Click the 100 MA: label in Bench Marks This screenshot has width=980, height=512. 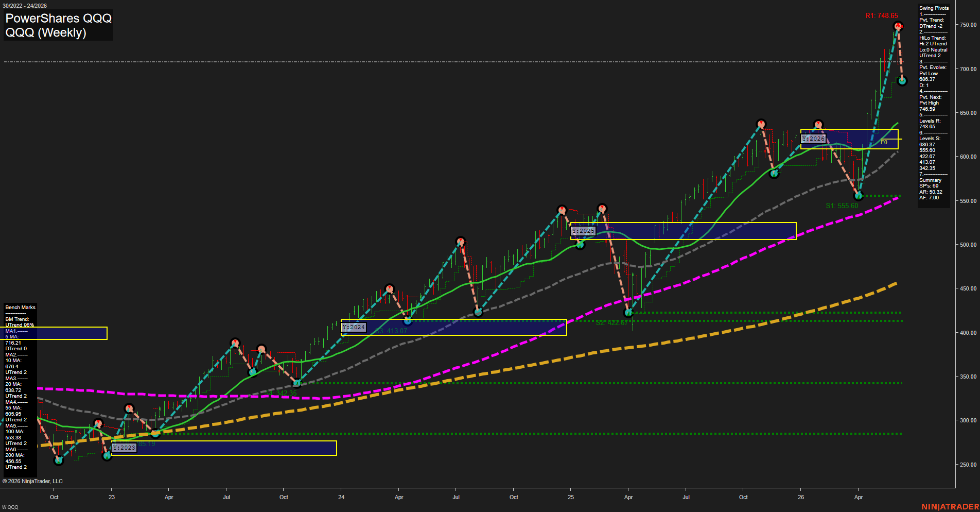pos(15,432)
